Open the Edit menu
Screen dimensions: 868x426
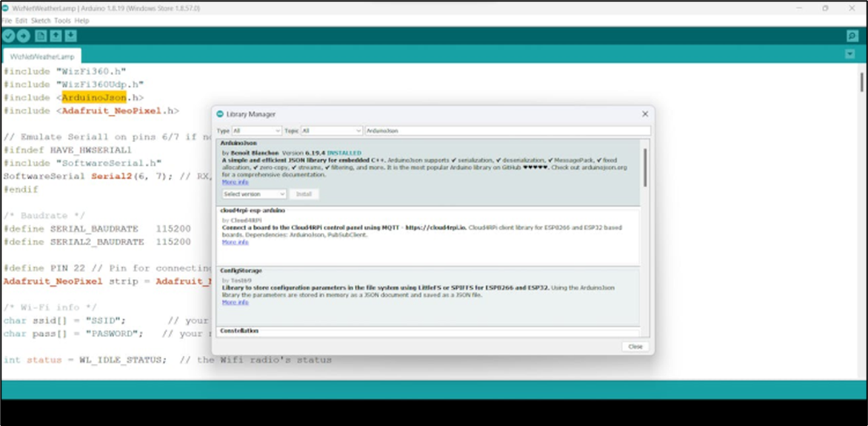click(21, 21)
